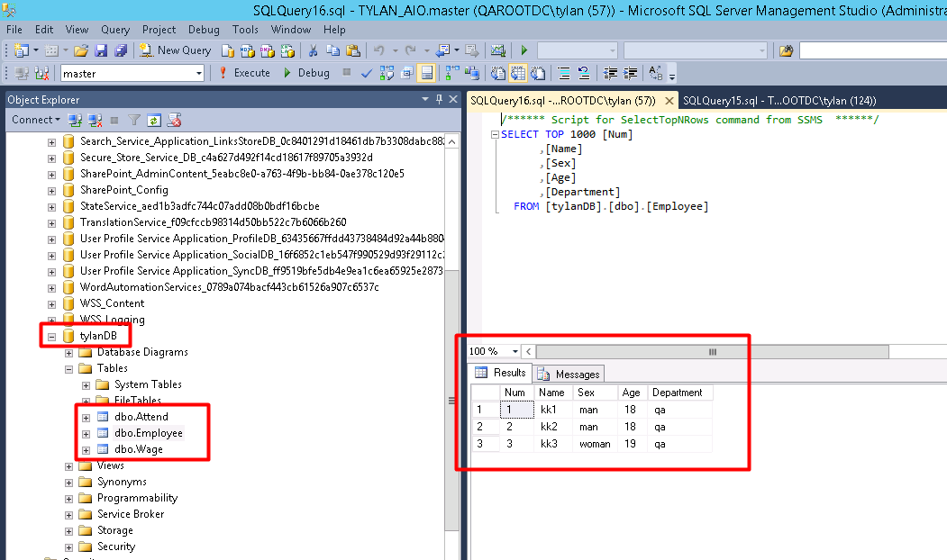947x560 pixels.
Task: Open the Connect dropdown in Object Explorer
Action: 36,120
